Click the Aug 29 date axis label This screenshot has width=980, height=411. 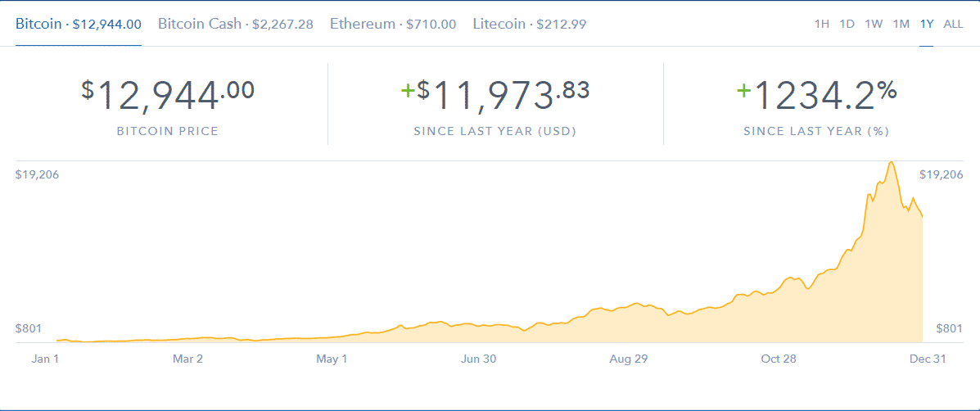pos(629,359)
